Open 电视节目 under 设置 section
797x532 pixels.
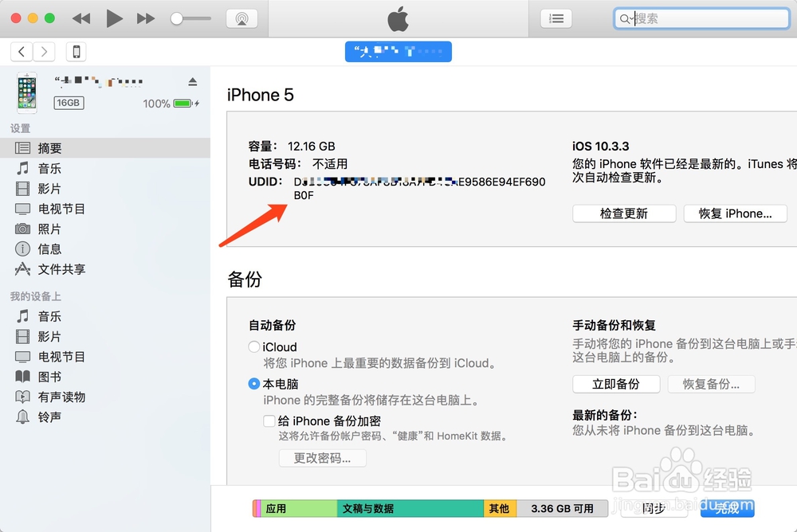pyautogui.click(x=104, y=209)
